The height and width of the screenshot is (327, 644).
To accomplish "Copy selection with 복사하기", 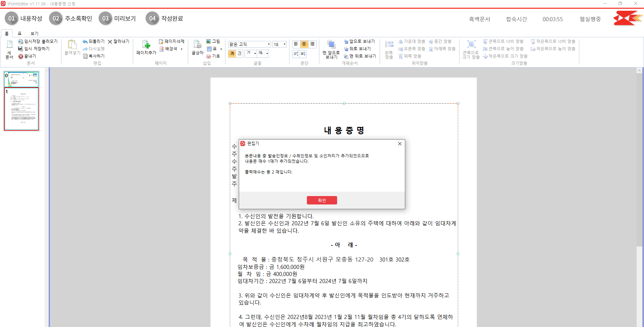I will click(x=94, y=56).
